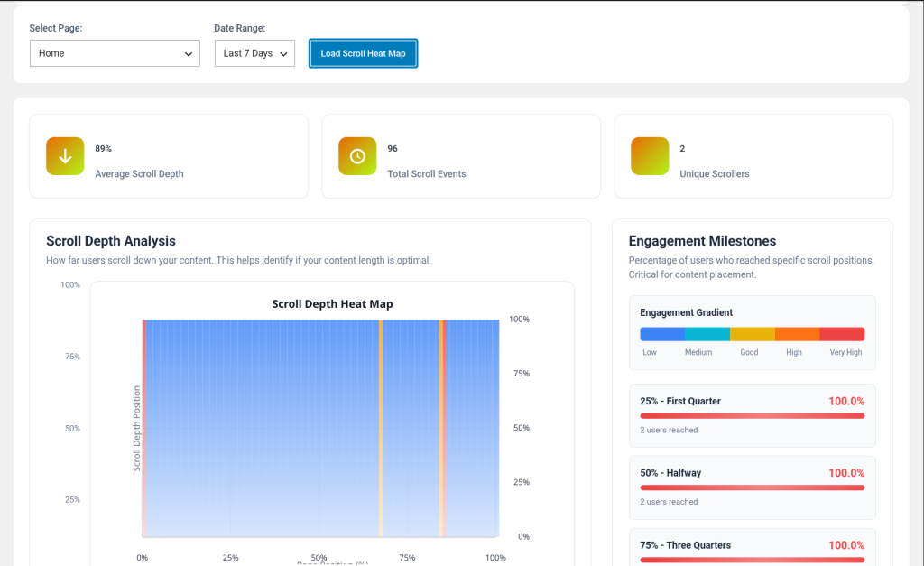This screenshot has width=924, height=566.
Task: Open the Date Range dropdown Last 7 Days
Action: coord(254,53)
